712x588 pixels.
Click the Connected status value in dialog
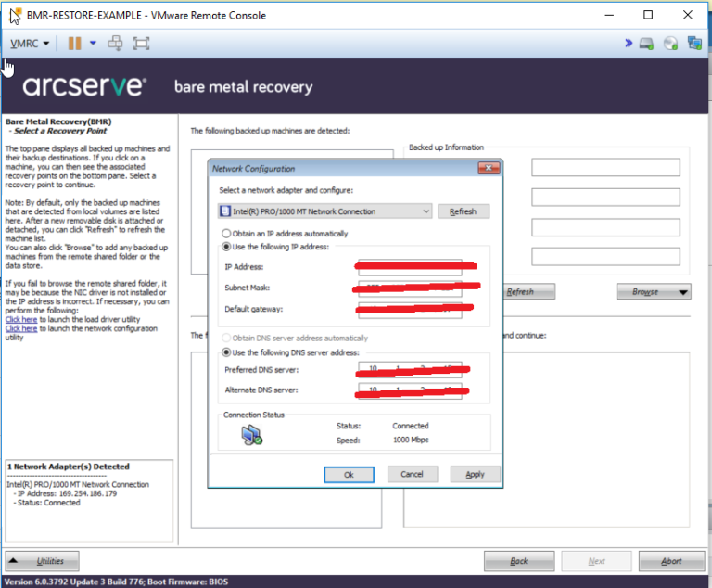[411, 426]
